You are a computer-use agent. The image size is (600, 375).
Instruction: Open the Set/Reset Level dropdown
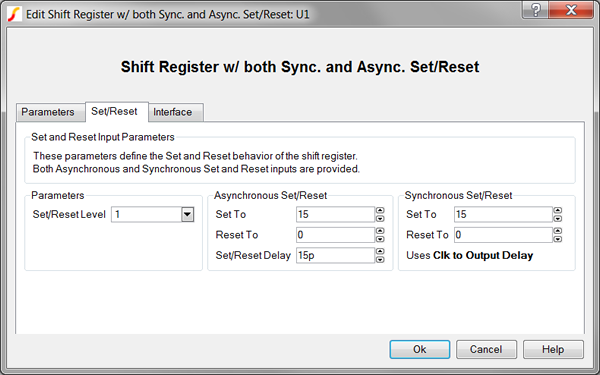pyautogui.click(x=188, y=214)
